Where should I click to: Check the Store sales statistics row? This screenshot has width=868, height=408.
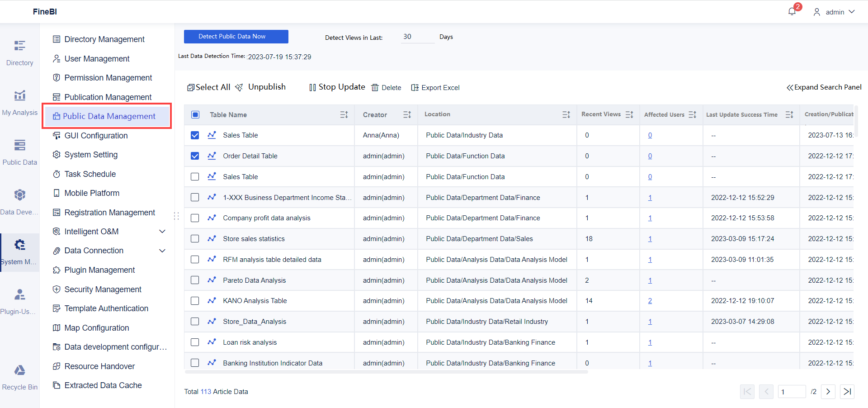(x=195, y=238)
